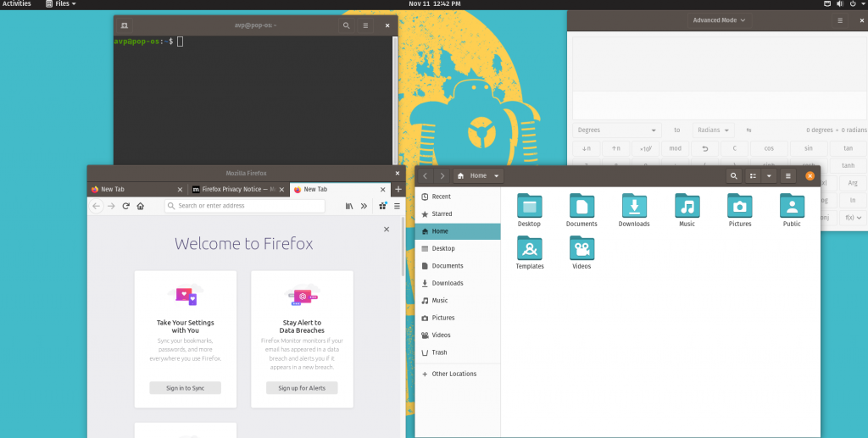Close the Firefox Privacy Notice tab

281,189
